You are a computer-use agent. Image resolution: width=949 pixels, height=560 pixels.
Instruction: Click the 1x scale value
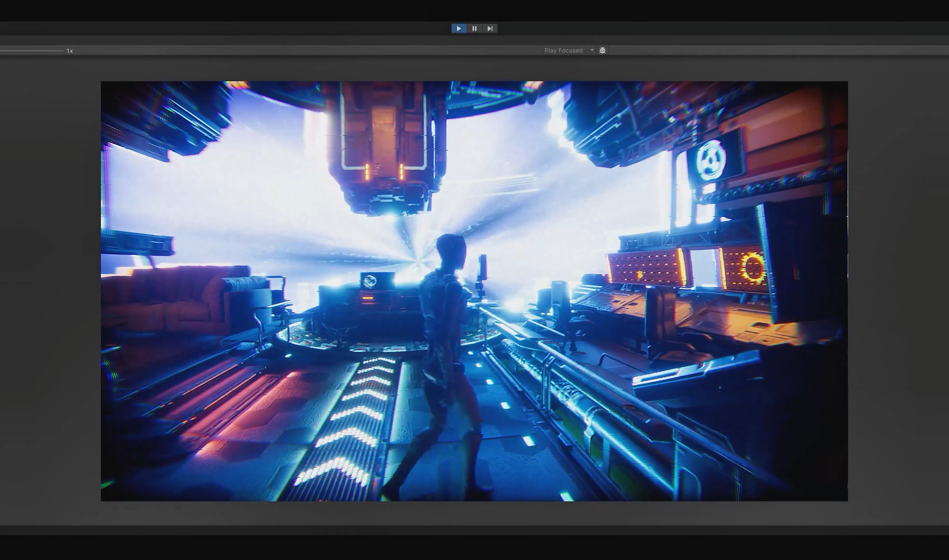[70, 51]
